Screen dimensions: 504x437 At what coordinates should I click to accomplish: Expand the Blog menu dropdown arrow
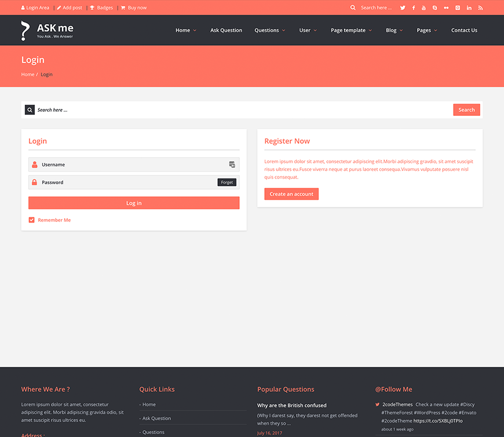point(401,31)
